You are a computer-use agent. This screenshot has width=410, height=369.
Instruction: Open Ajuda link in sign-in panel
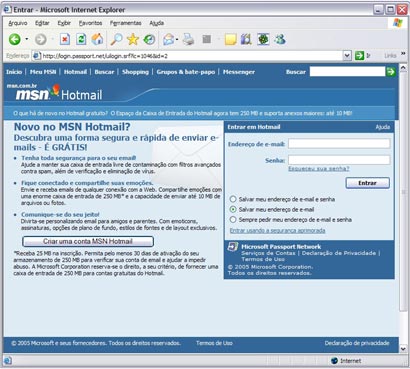383,127
